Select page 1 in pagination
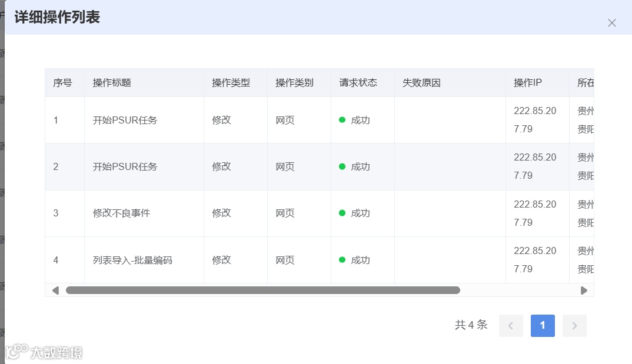 543,326
